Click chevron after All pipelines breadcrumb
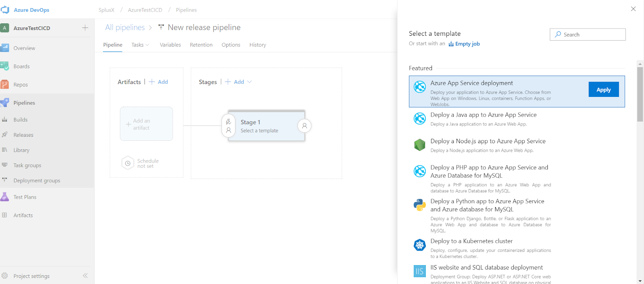 pyautogui.click(x=151, y=28)
